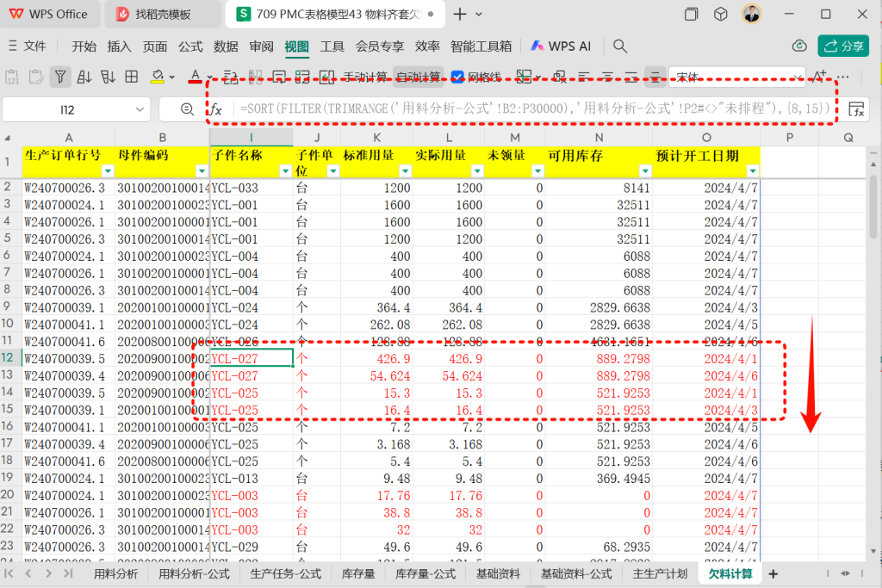Screen dimensions: 882x588
Task: Click the overlapping windows icon in title bar
Action: [692, 14]
